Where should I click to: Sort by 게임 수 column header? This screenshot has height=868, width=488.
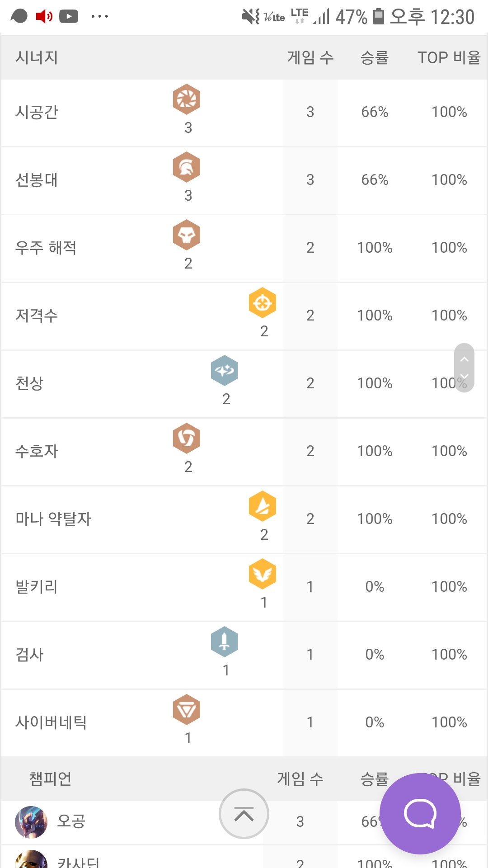310,57
